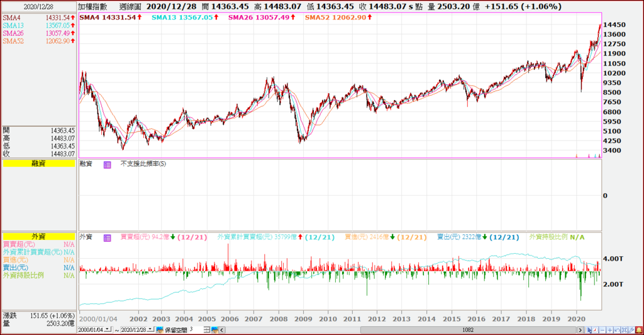Click the 保留空間 value input field

pos(196,330)
